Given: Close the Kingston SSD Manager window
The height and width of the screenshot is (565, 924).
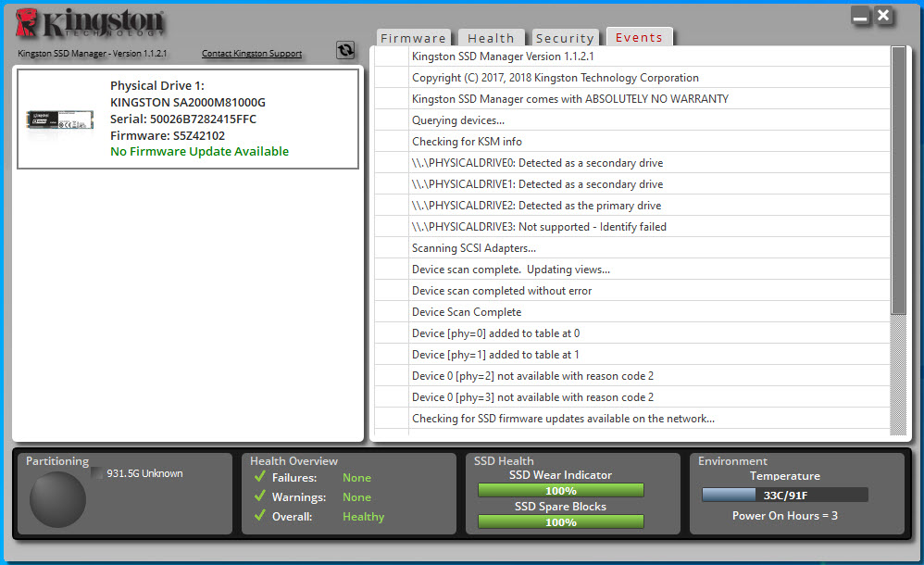Looking at the screenshot, I should pyautogui.click(x=883, y=16).
